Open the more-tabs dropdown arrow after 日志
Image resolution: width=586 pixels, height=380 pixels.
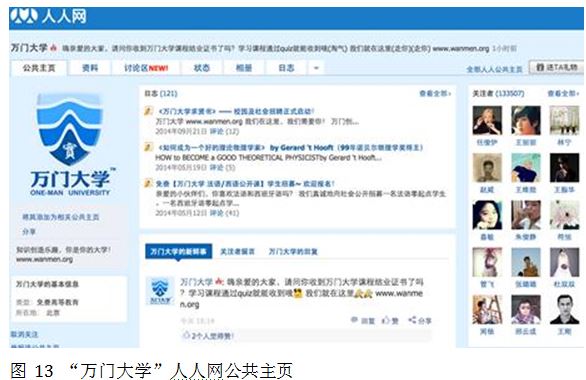(x=316, y=68)
